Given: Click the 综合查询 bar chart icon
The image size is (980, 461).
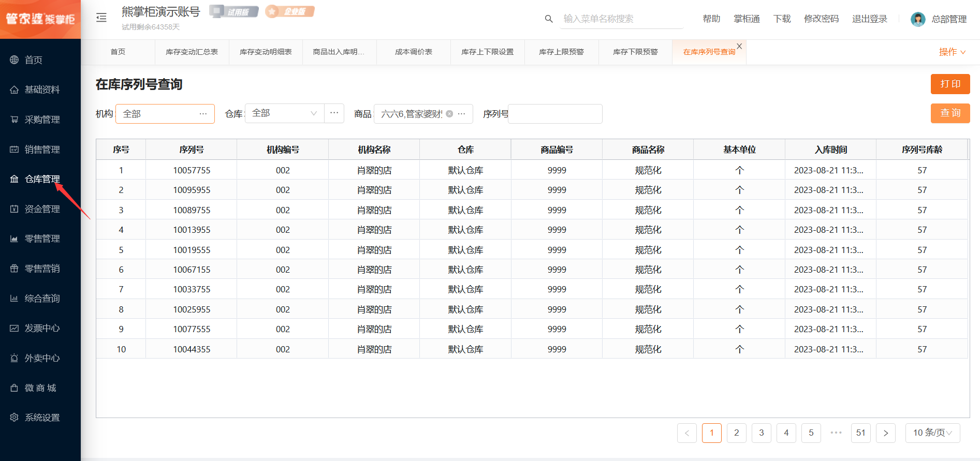Looking at the screenshot, I should [14, 299].
